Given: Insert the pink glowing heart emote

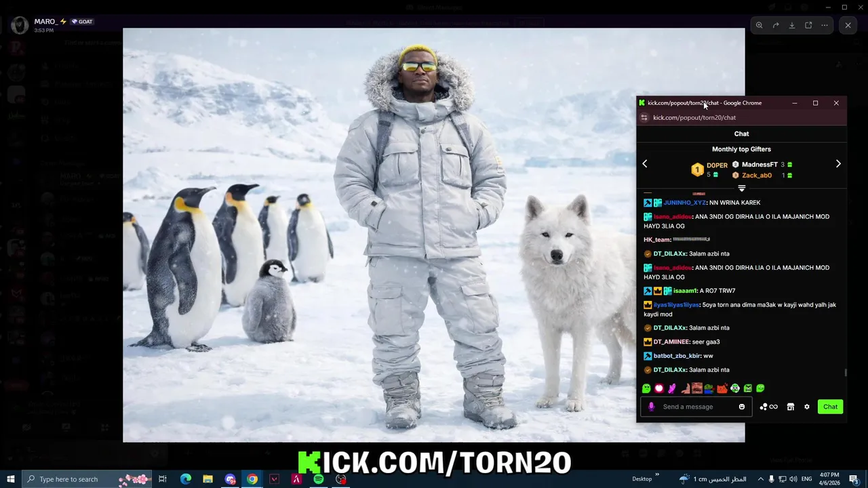Looking at the screenshot, I should click(658, 388).
